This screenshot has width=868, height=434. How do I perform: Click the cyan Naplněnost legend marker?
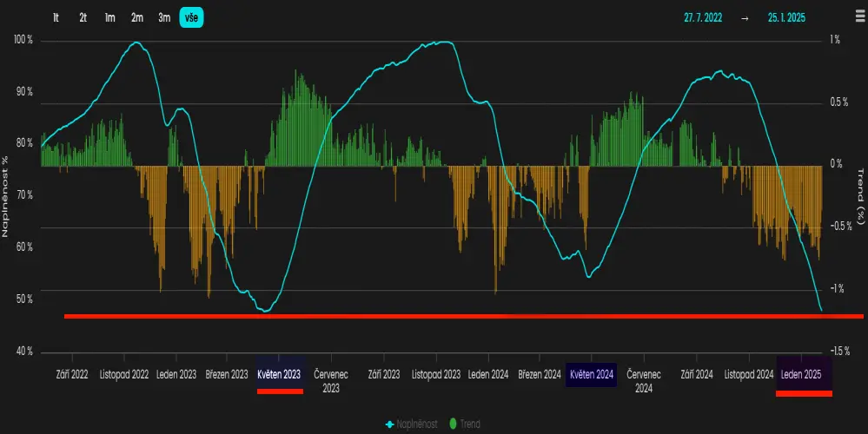[390, 424]
